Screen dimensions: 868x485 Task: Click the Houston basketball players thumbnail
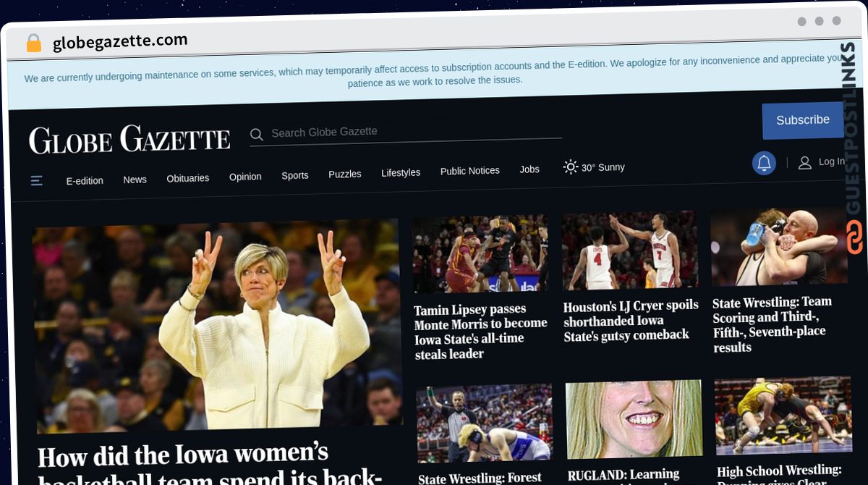click(630, 250)
